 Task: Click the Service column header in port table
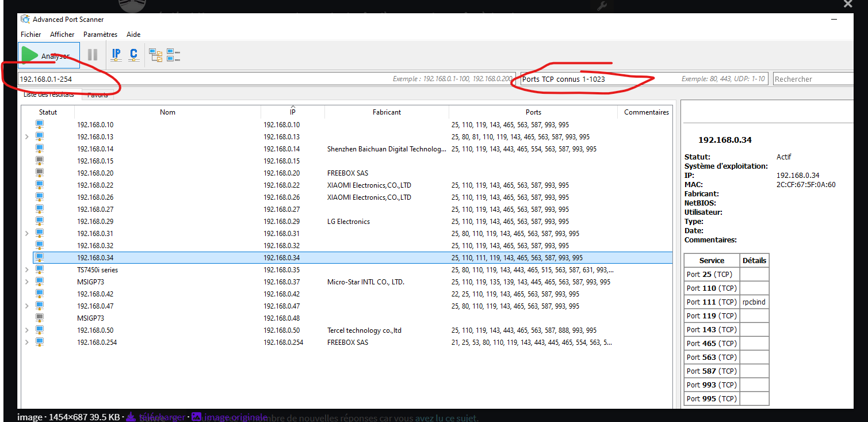(x=712, y=260)
